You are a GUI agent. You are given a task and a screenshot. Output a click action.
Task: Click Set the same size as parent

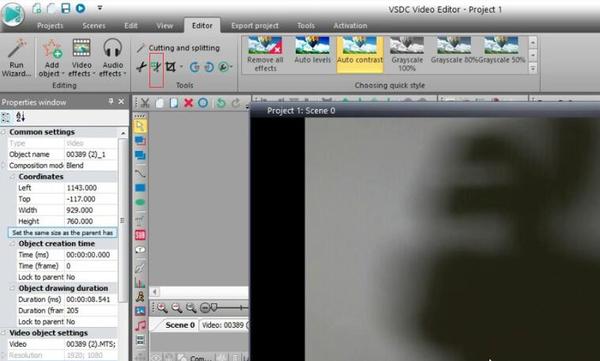62,233
